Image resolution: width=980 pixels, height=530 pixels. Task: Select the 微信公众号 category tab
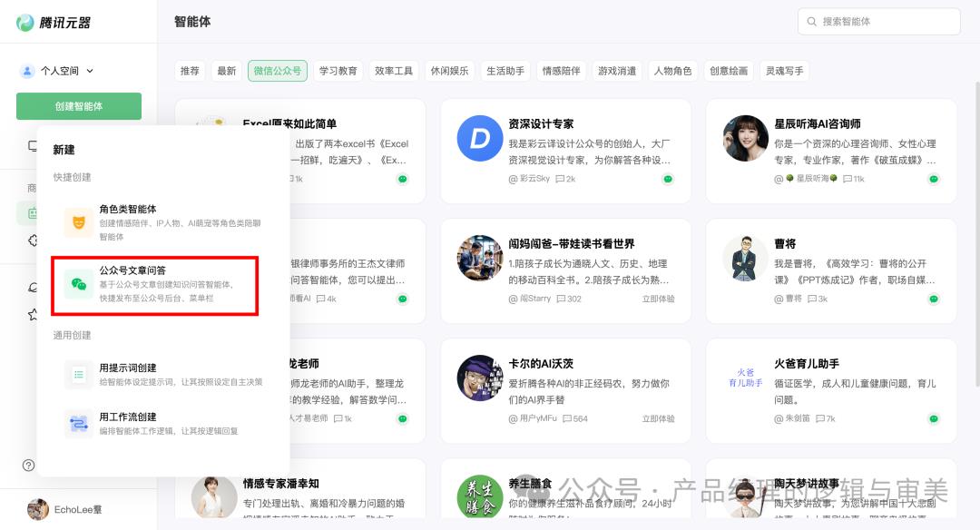[x=278, y=71]
